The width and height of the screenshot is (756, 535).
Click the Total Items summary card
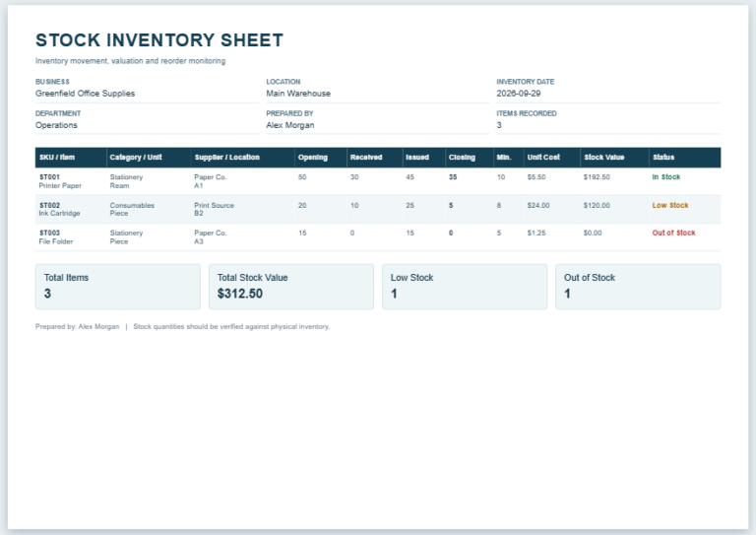(118, 287)
